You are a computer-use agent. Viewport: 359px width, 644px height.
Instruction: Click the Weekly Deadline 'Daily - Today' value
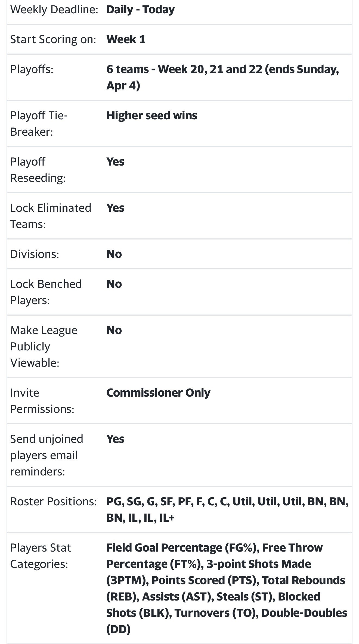point(140,10)
